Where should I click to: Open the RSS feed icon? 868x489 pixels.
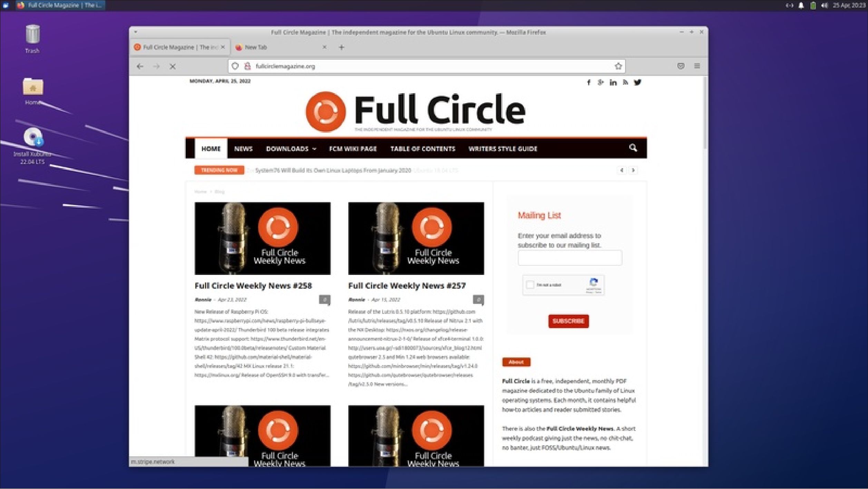point(625,82)
